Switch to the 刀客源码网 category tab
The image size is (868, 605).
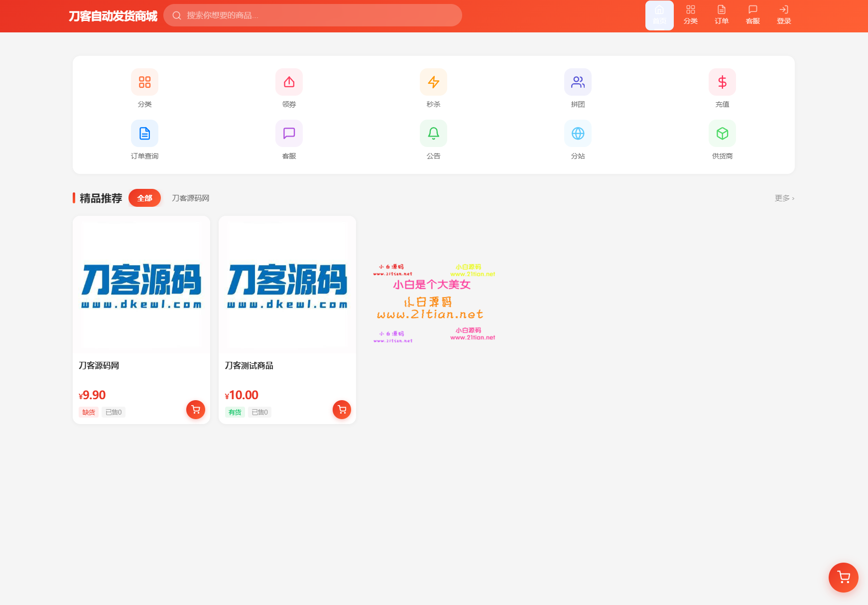click(190, 198)
